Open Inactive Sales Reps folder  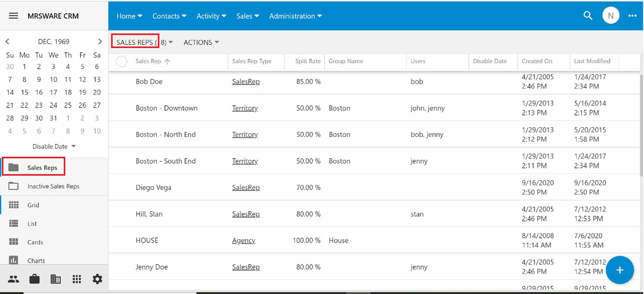(53, 186)
